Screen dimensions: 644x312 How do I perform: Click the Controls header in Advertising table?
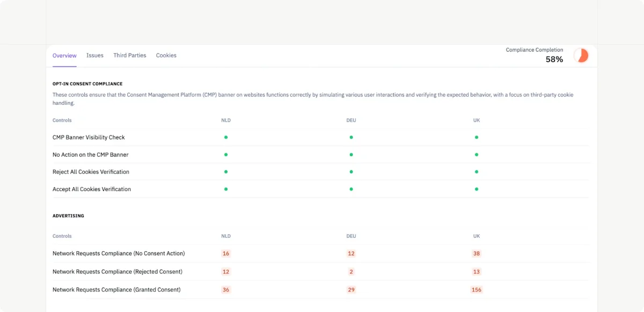click(x=62, y=236)
